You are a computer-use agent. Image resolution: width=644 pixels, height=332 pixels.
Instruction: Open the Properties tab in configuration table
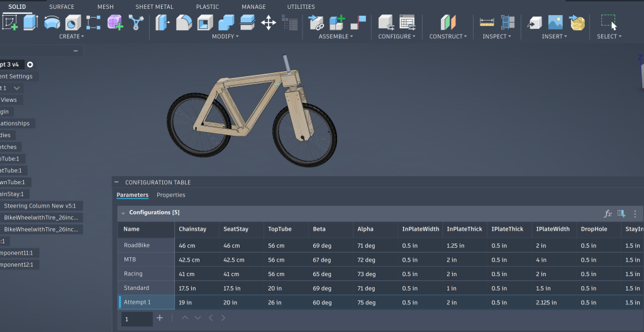pos(170,195)
